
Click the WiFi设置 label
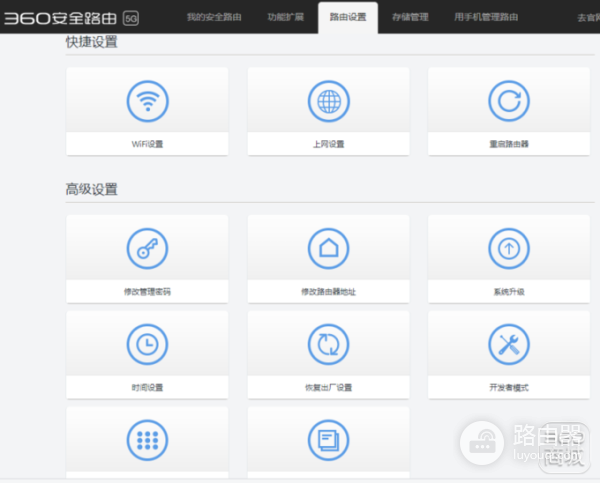147,144
